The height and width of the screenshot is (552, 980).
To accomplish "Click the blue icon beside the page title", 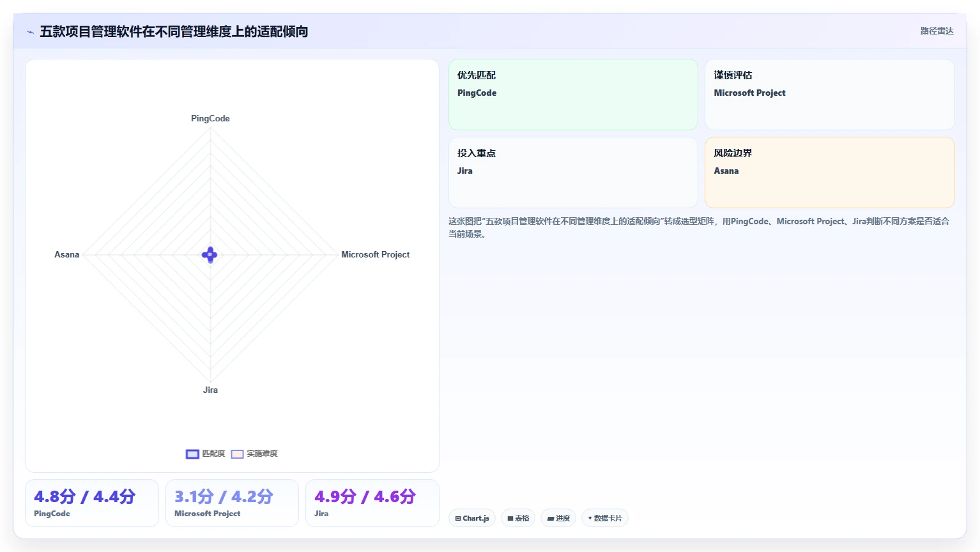I will [30, 32].
